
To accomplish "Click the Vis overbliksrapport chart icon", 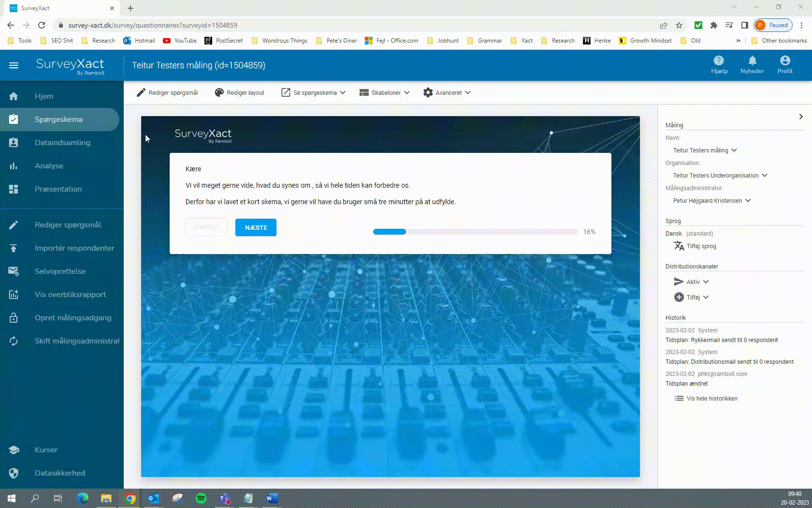I will (14, 295).
